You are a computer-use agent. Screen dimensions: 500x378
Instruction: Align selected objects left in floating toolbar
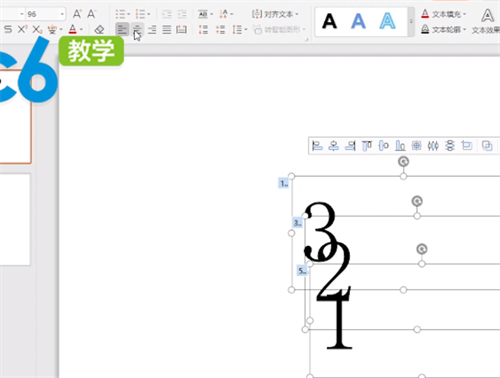(x=317, y=146)
